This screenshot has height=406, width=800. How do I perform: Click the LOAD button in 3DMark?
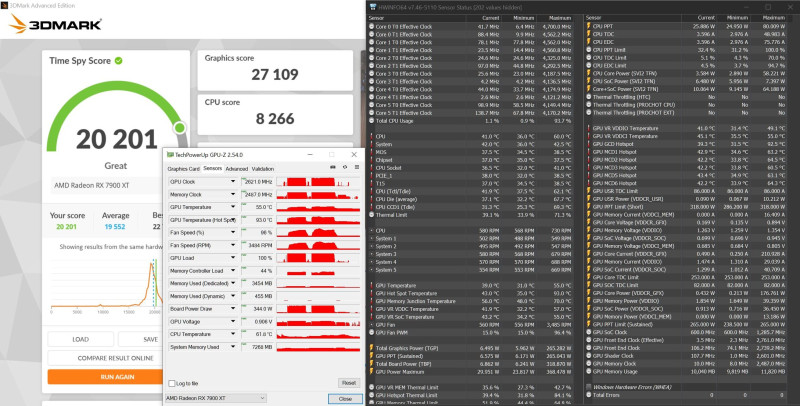[x=81, y=339]
